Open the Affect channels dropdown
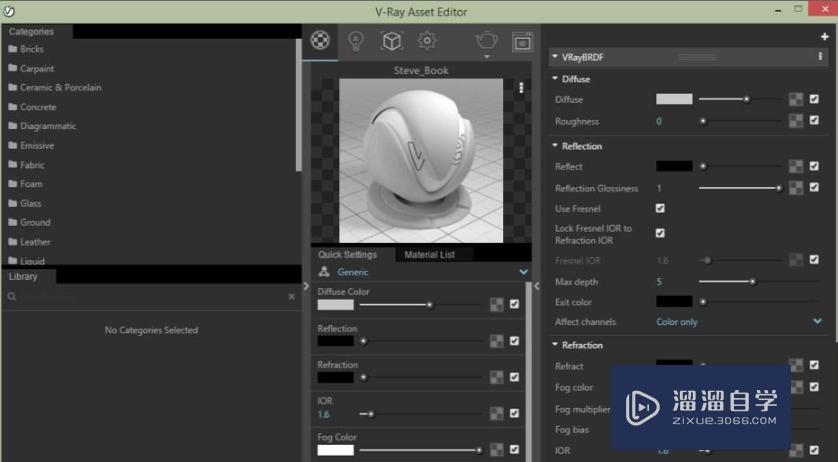 point(739,322)
